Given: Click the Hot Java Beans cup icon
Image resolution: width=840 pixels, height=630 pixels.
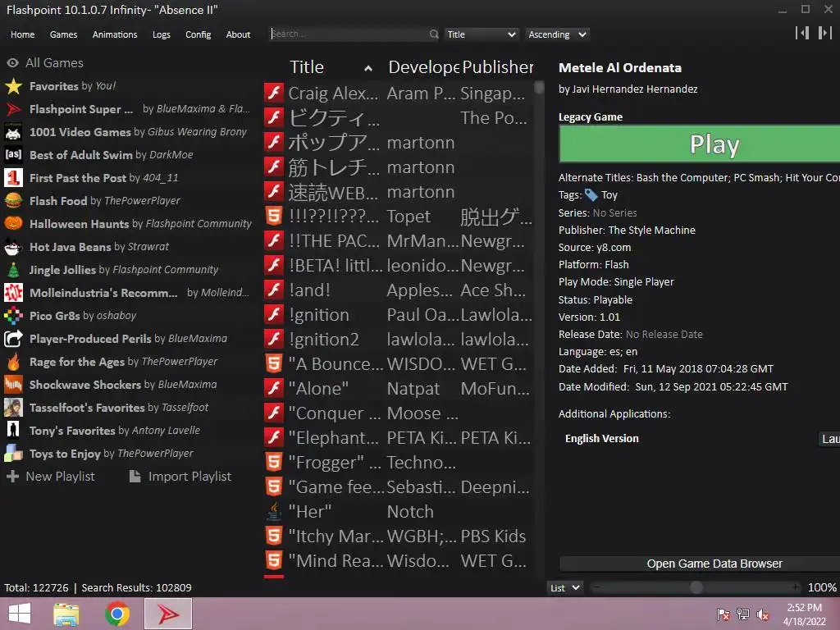Looking at the screenshot, I should click(x=13, y=247).
